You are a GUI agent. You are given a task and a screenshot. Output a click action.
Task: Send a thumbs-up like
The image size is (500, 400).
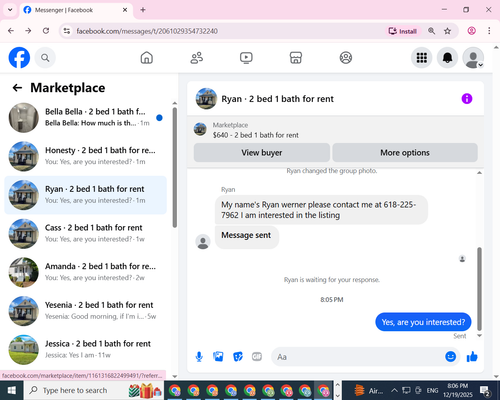pos(472,357)
